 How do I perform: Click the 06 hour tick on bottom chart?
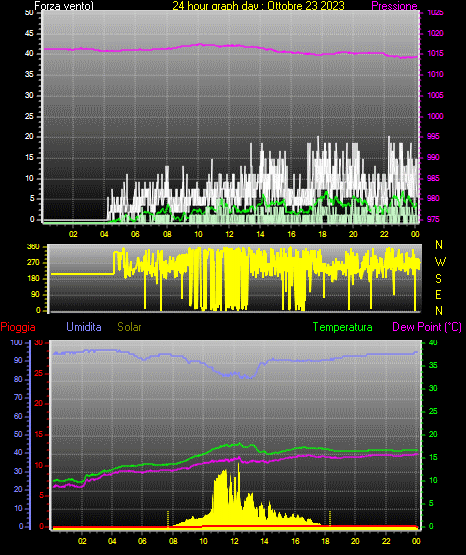(142, 541)
